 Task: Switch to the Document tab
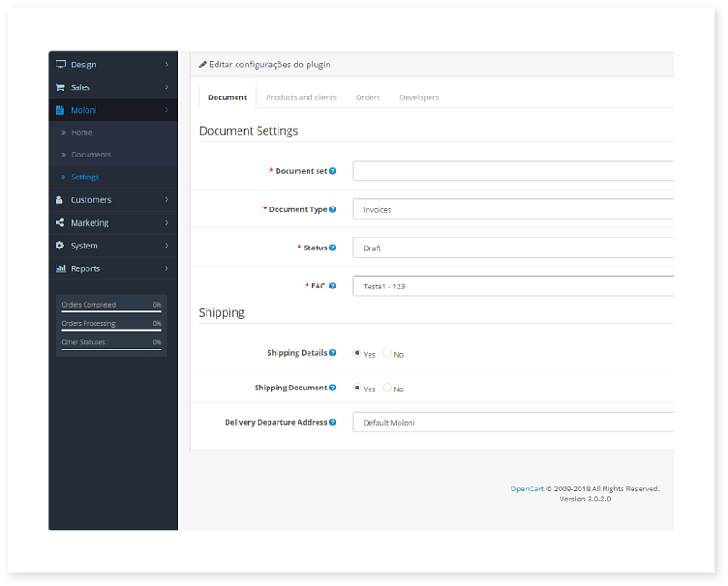click(x=227, y=97)
